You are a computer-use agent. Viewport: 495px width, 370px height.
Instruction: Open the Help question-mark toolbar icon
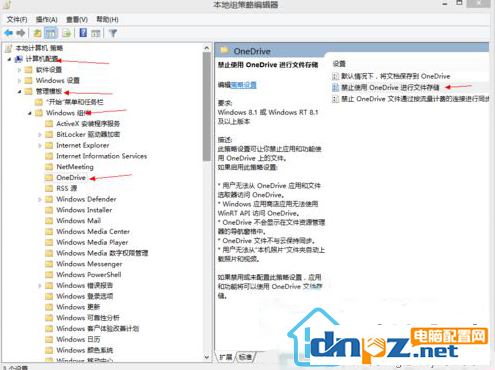coord(83,33)
